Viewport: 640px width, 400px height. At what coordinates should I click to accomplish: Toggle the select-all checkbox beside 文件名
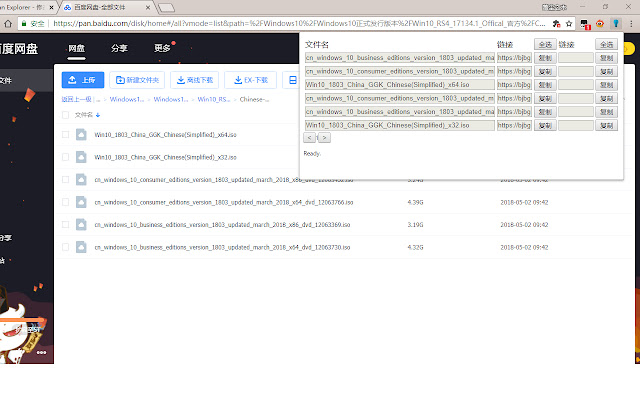65,115
